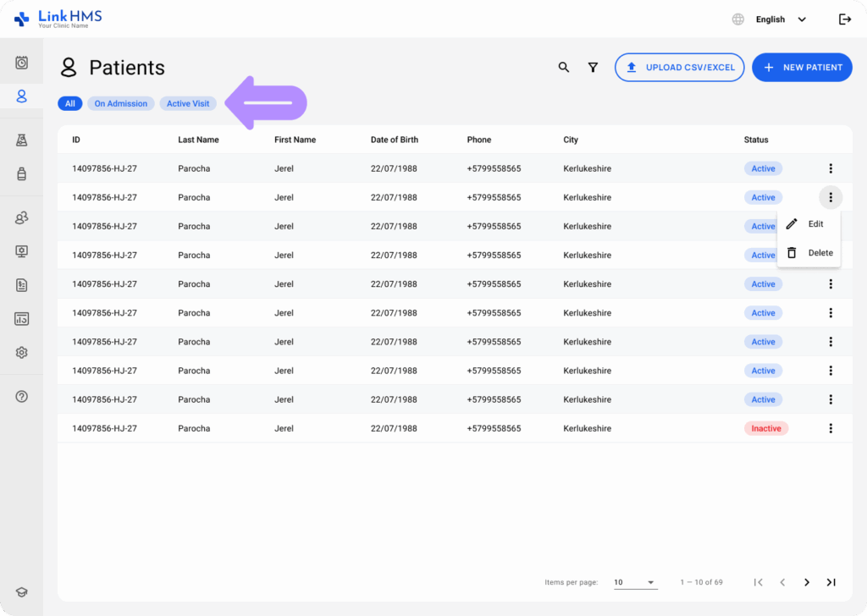Open the items per page dropdown
The width and height of the screenshot is (867, 616).
(x=635, y=582)
